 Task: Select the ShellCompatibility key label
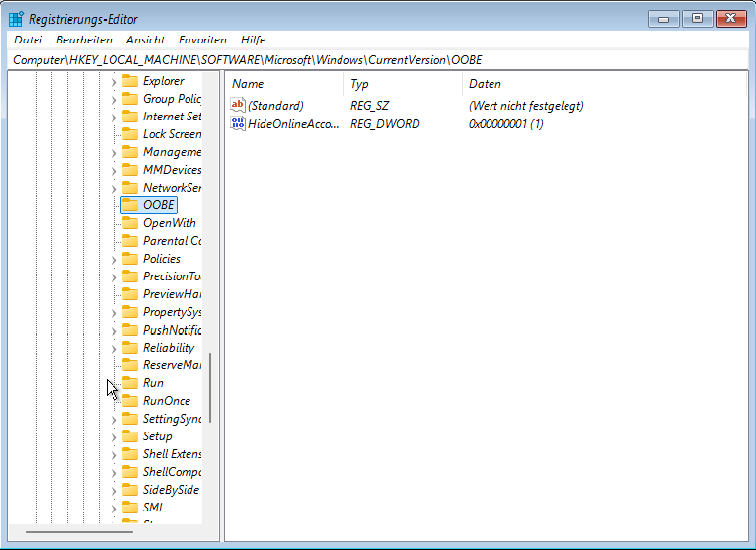[x=172, y=472]
